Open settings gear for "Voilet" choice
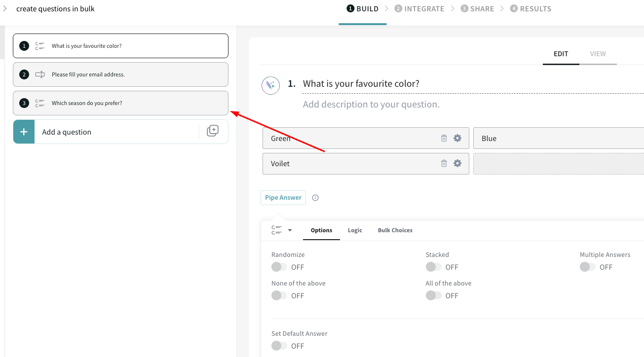This screenshot has width=644, height=357. click(457, 163)
